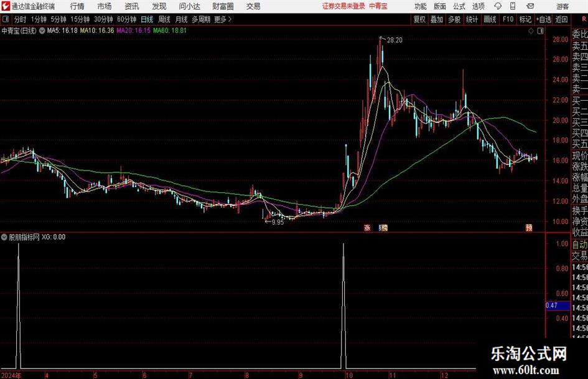
Task: Switch to 周线 weekly tab
Action: (164, 19)
